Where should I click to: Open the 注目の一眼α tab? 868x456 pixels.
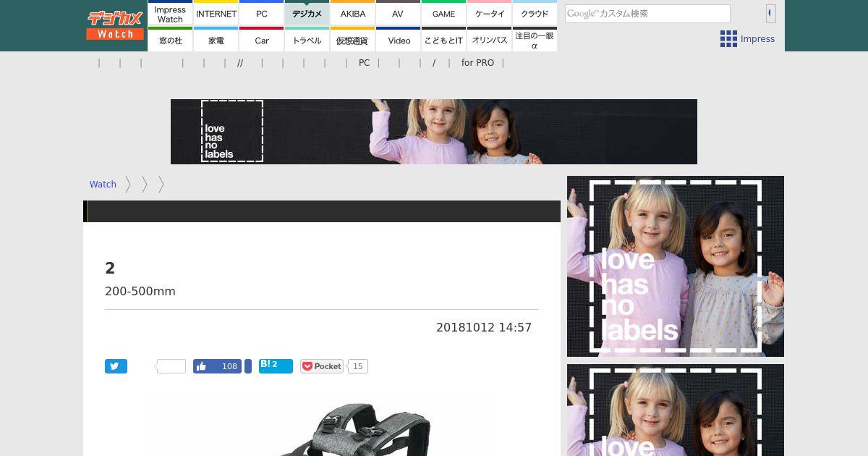pyautogui.click(x=535, y=40)
